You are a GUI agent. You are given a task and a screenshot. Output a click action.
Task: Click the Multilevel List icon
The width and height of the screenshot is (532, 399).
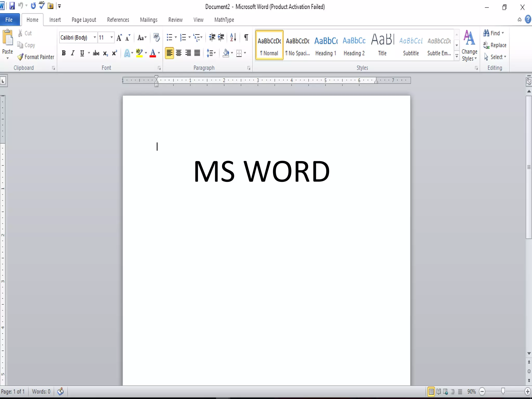click(197, 38)
